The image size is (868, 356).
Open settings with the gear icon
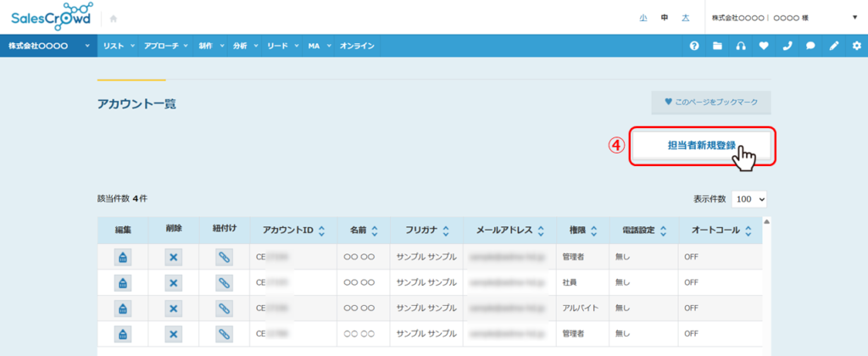(856, 46)
